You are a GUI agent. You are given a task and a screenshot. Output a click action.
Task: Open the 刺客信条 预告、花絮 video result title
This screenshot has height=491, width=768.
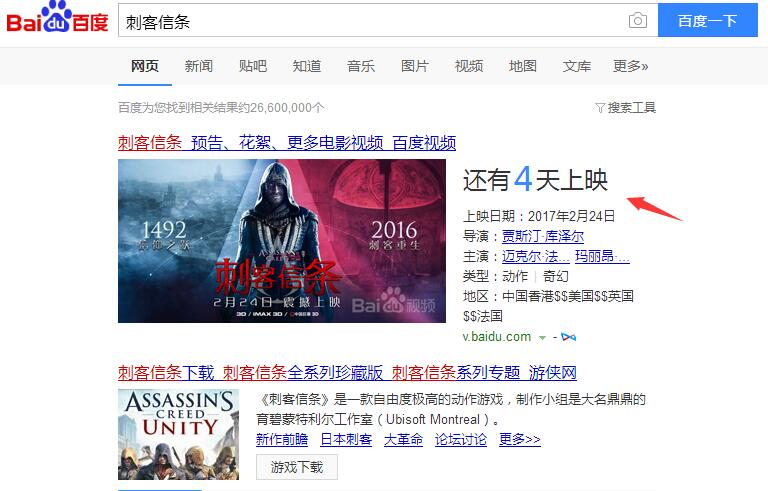287,143
